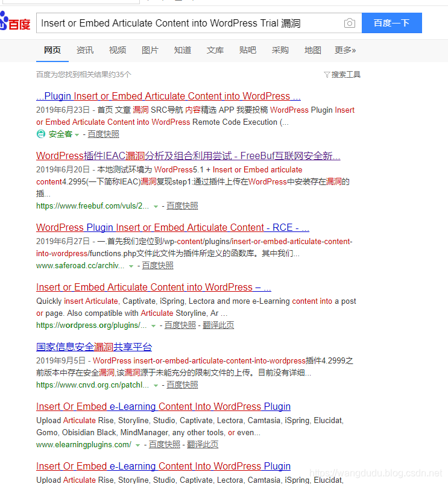Open FreeBuf WordPress插件IEAC漏洞分析 result
Viewport: 448px width, 484px height.
pos(188,156)
